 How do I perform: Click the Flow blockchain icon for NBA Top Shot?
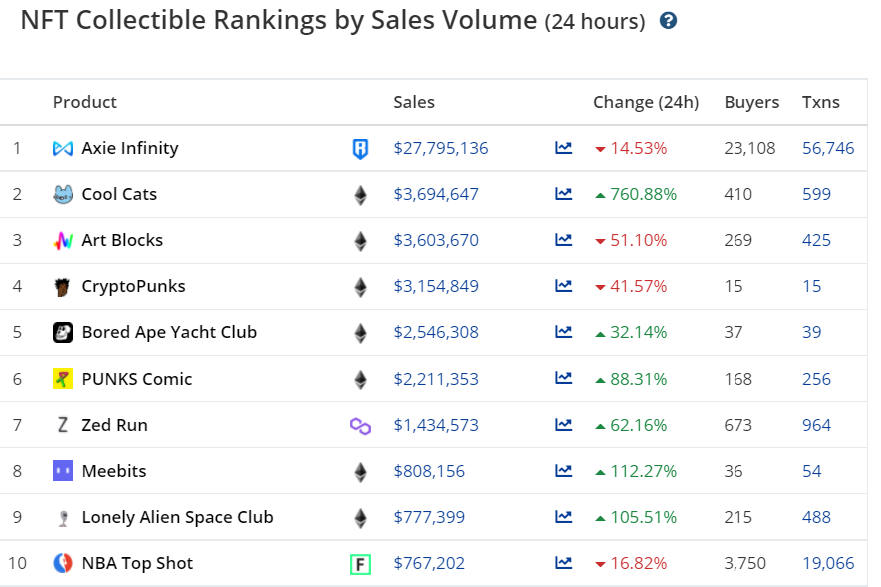click(x=360, y=564)
